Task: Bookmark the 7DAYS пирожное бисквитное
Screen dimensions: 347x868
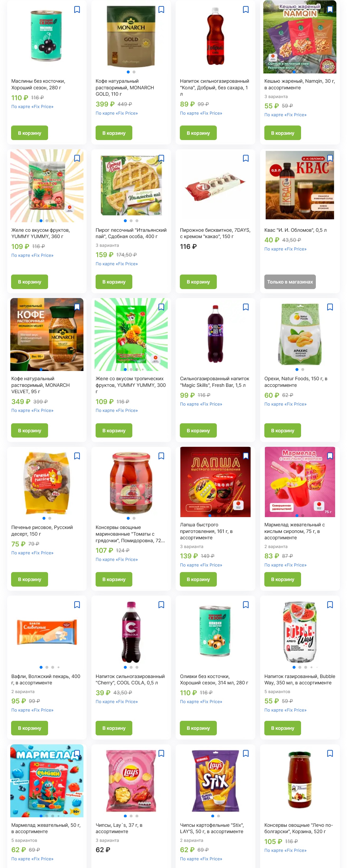Action: pos(246,158)
